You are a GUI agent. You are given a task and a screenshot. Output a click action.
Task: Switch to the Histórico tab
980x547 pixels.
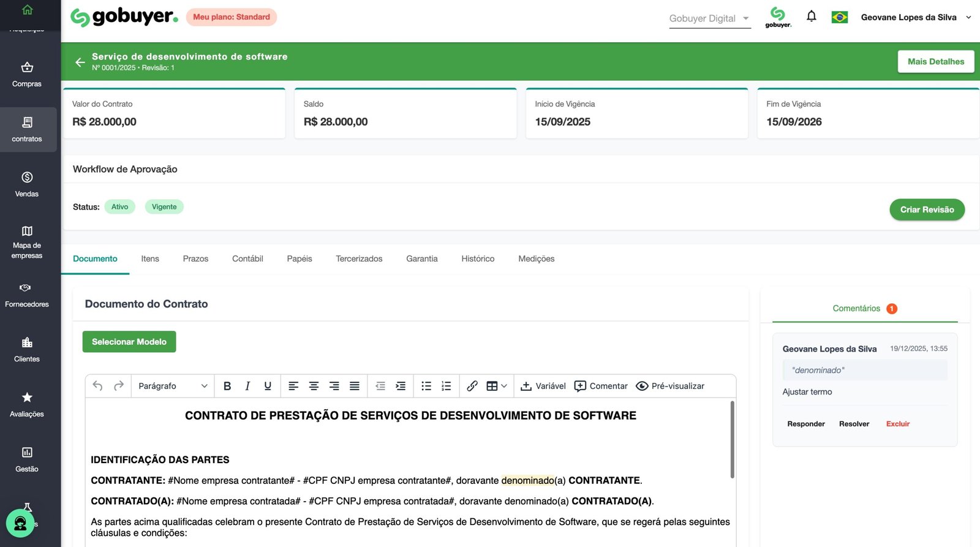pos(478,258)
